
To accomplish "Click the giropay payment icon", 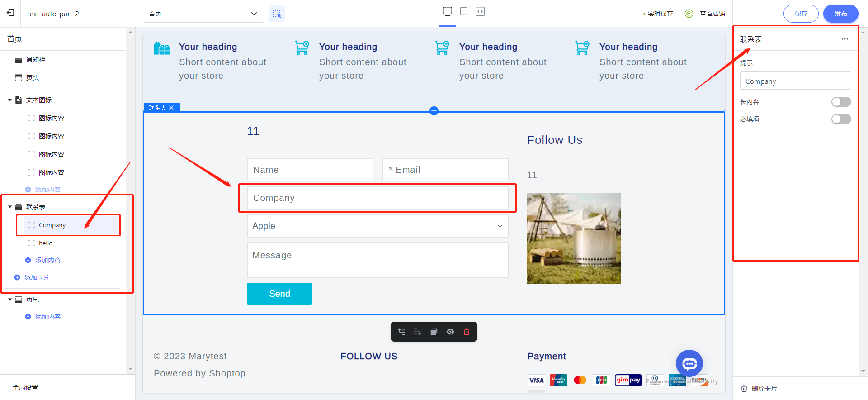I will 628,380.
